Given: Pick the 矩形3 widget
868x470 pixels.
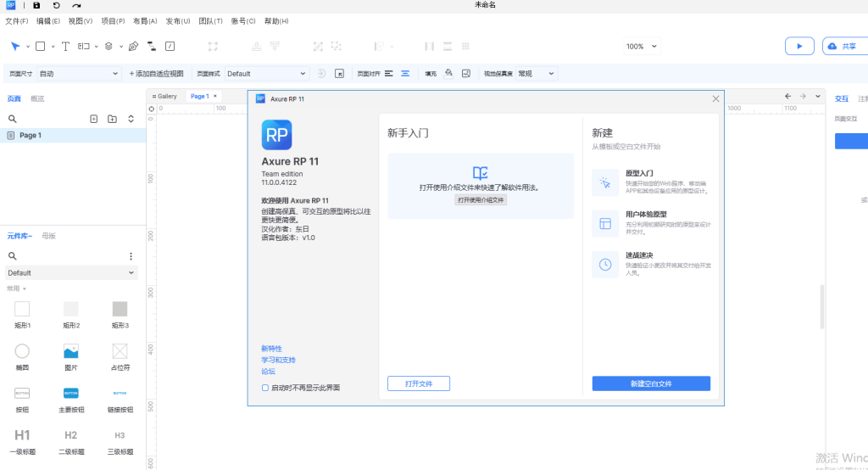Looking at the screenshot, I should (120, 314).
